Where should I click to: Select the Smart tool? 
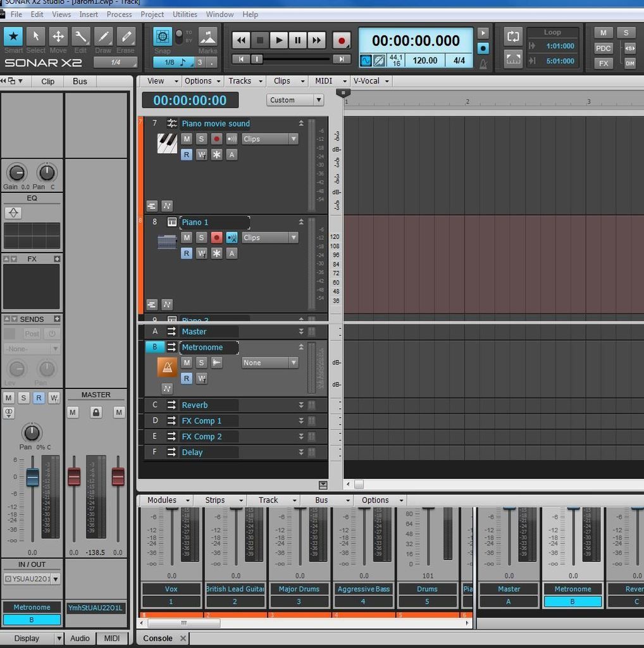13,37
